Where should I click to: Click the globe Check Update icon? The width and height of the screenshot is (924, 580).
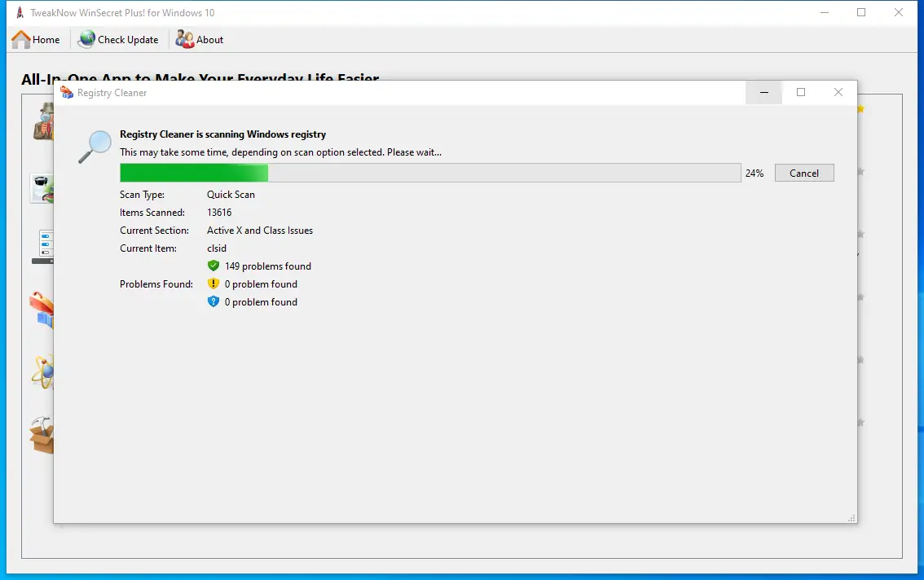(86, 39)
